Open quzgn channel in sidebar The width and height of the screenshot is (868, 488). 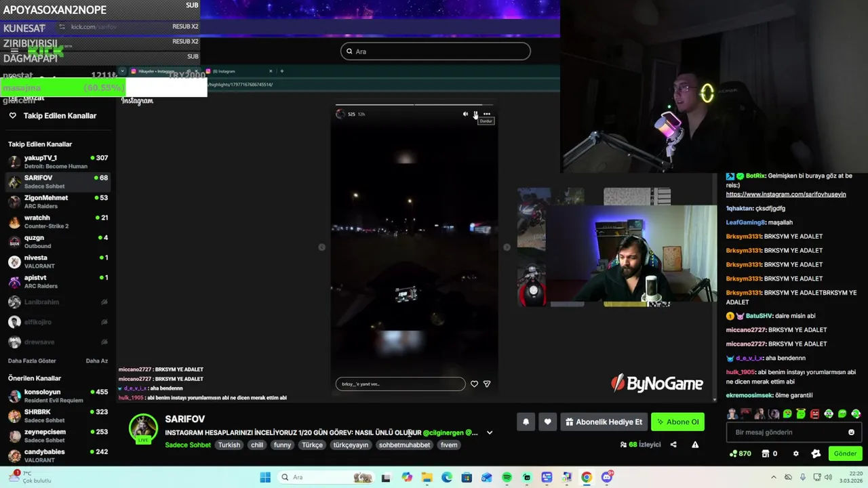click(x=58, y=242)
